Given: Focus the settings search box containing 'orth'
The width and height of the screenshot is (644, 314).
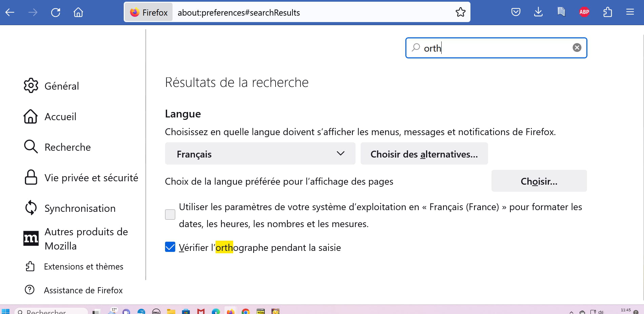Looking at the screenshot, I should click(496, 48).
